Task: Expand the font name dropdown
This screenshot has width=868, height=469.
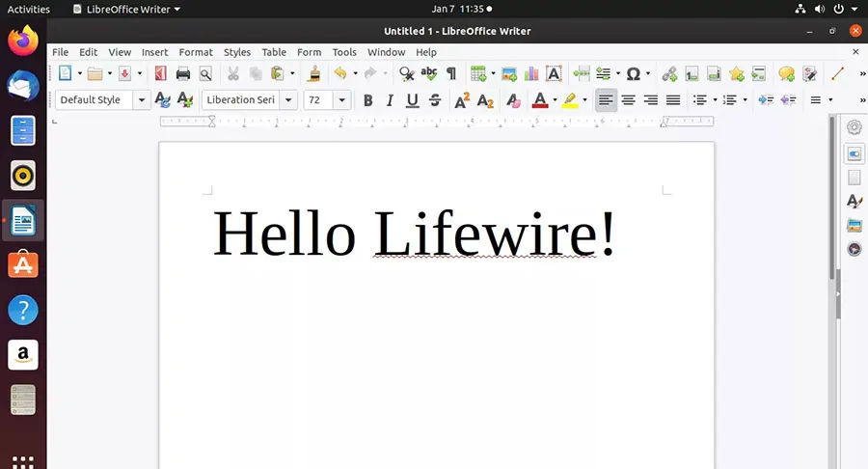Action: coord(288,100)
